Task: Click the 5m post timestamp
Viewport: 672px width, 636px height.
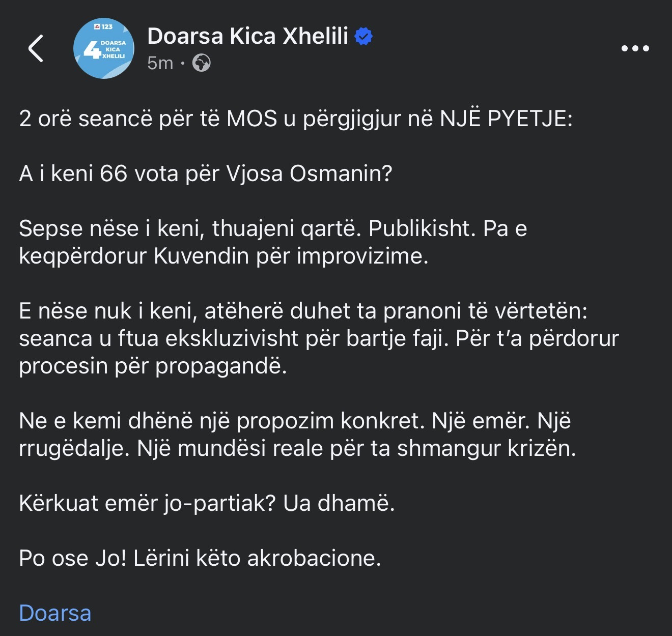Action: coord(160,63)
